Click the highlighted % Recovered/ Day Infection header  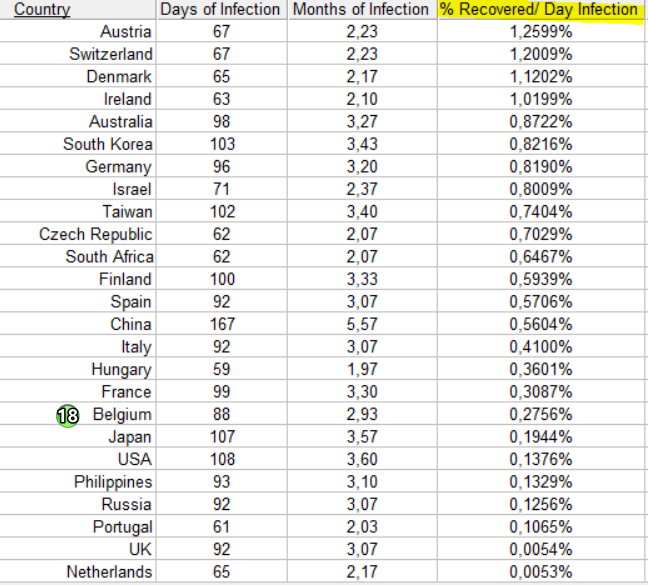pos(539,9)
